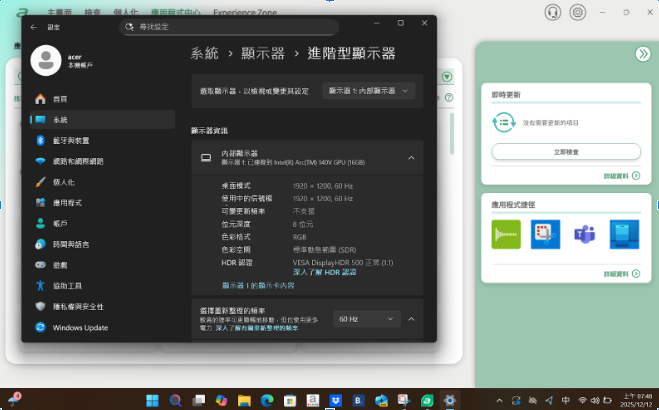Open 藍牙與裝置 settings in sidebar
The width and height of the screenshot is (659, 410).
70,140
